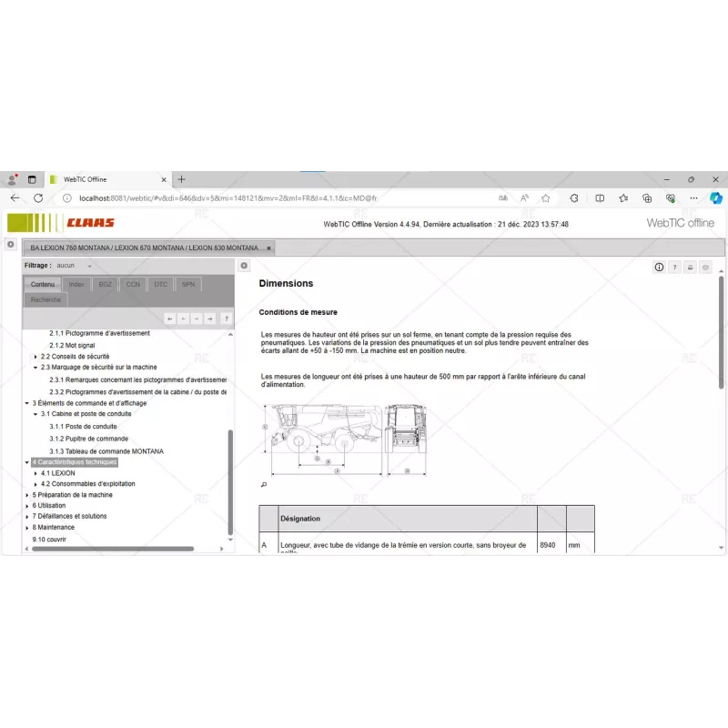Screen dimensions: 728x728
Task: Switch to the Index tab
Action: tap(76, 284)
